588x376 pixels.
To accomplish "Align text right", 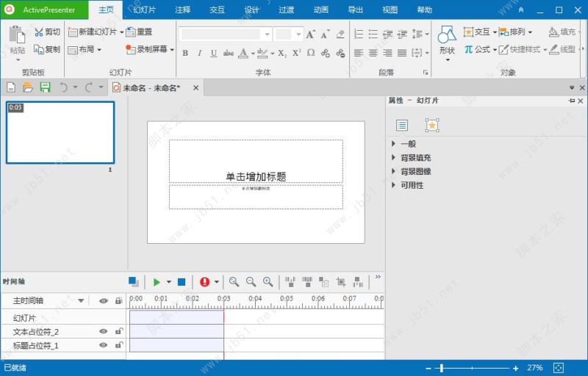I will click(x=387, y=53).
